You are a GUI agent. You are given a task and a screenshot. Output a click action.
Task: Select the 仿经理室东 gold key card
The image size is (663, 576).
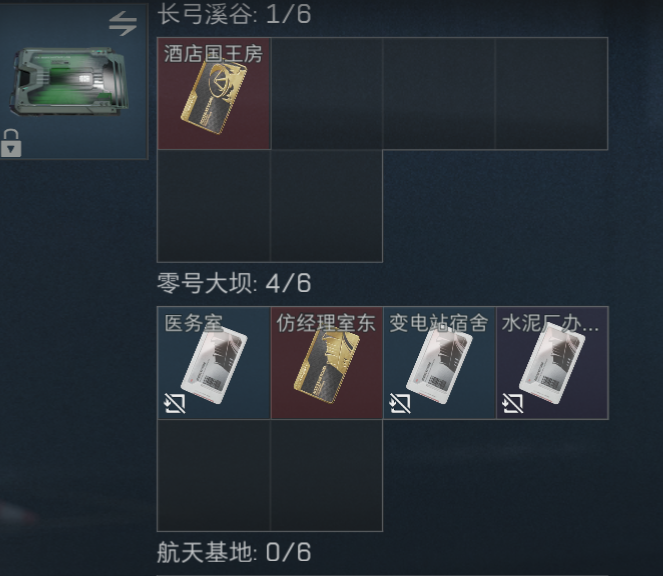pos(327,363)
